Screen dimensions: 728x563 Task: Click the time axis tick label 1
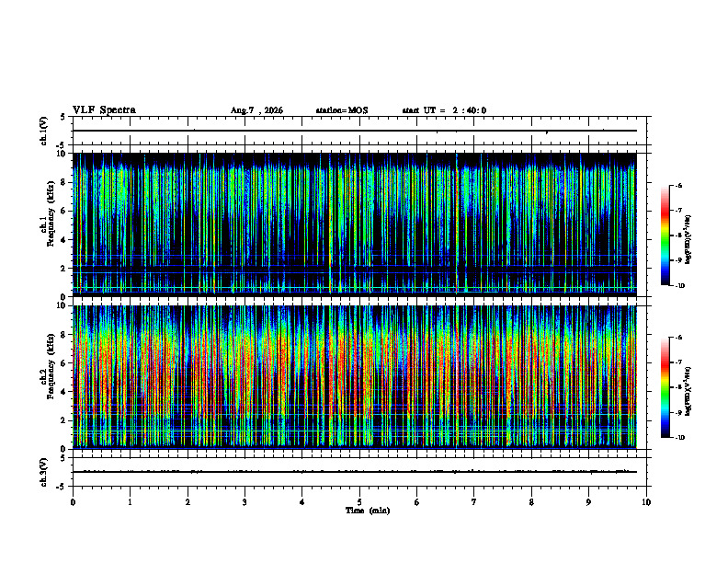pyautogui.click(x=130, y=502)
